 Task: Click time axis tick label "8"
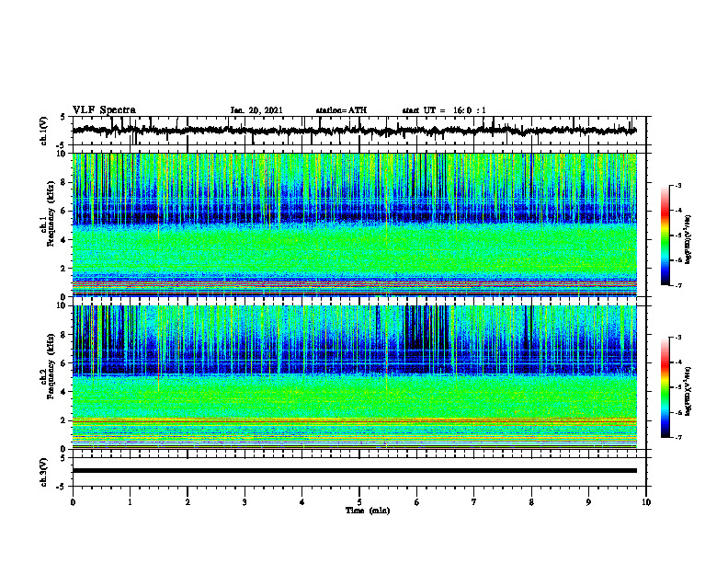point(531,502)
